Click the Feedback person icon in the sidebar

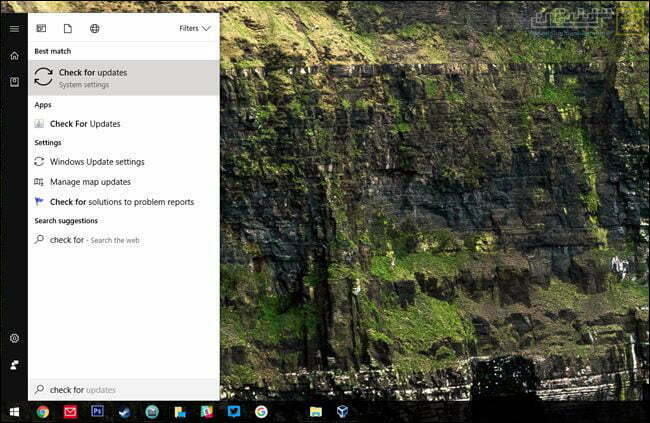click(14, 365)
